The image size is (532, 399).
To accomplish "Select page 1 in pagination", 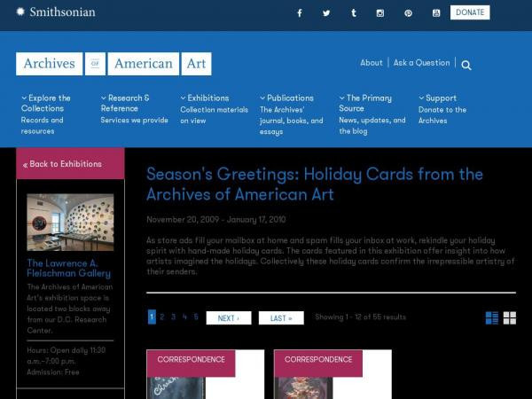I will point(152,317).
